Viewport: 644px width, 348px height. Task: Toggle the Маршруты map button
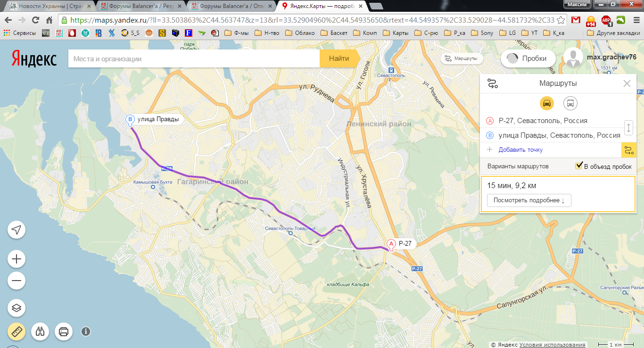click(462, 59)
